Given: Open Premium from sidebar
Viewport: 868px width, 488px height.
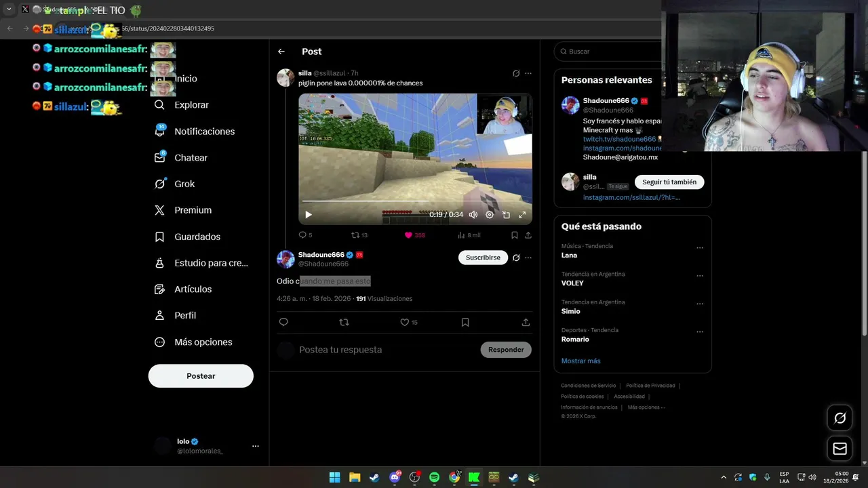Looking at the screenshot, I should (x=183, y=210).
